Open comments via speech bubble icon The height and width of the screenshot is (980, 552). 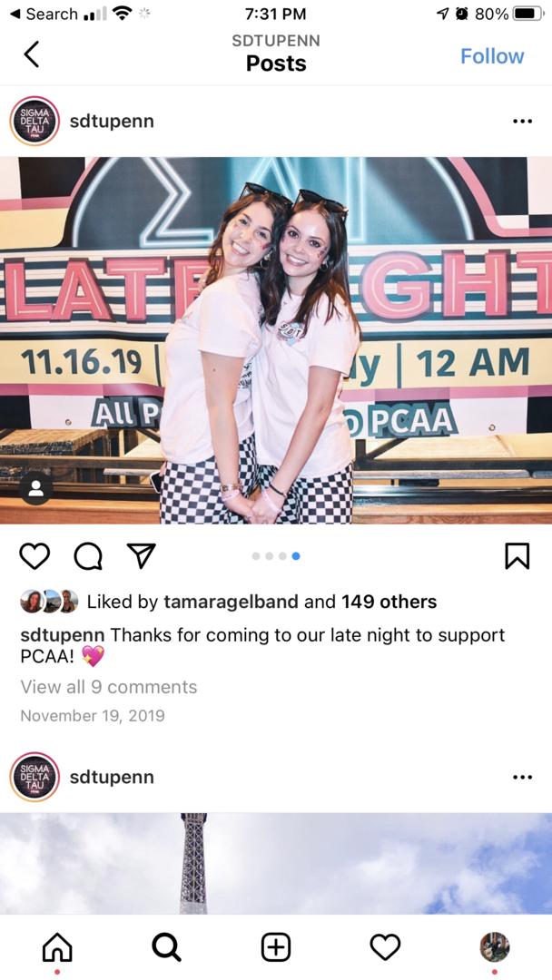click(x=87, y=555)
